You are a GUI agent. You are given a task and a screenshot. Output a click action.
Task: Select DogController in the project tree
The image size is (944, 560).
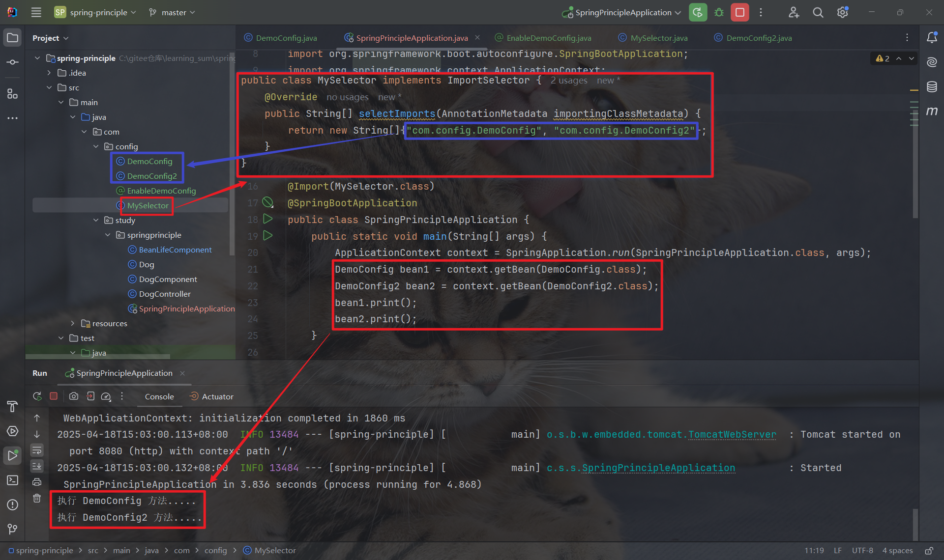click(165, 294)
